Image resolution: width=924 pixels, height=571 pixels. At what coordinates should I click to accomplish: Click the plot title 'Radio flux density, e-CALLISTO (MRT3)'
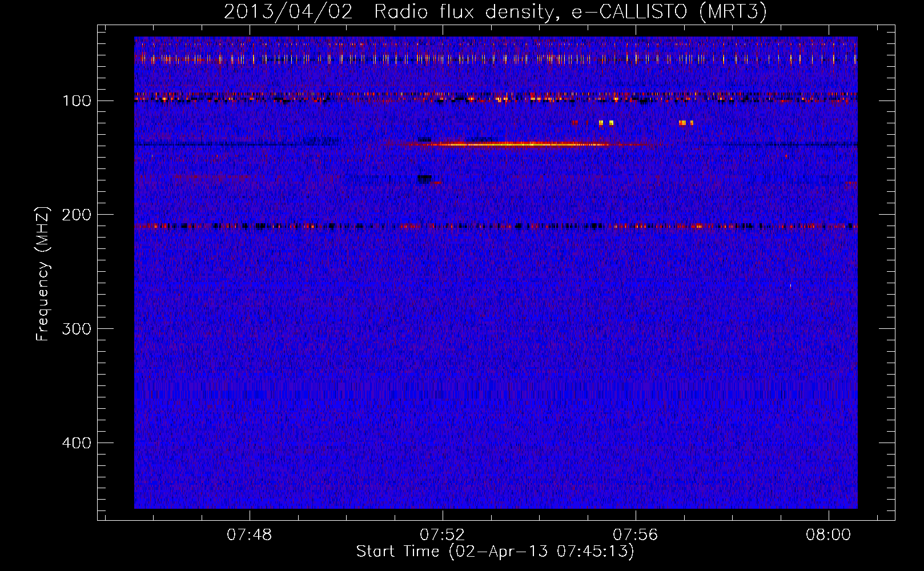pyautogui.click(x=570, y=12)
